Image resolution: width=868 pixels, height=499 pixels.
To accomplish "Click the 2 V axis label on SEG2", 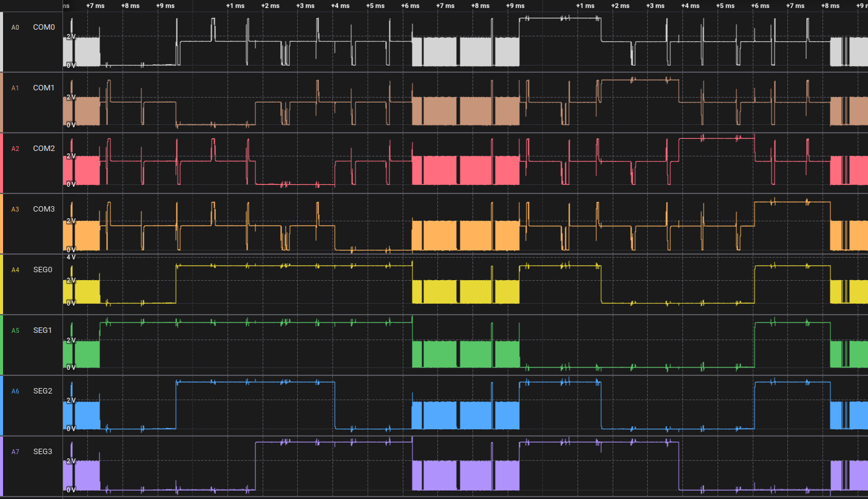I will click(x=70, y=400).
